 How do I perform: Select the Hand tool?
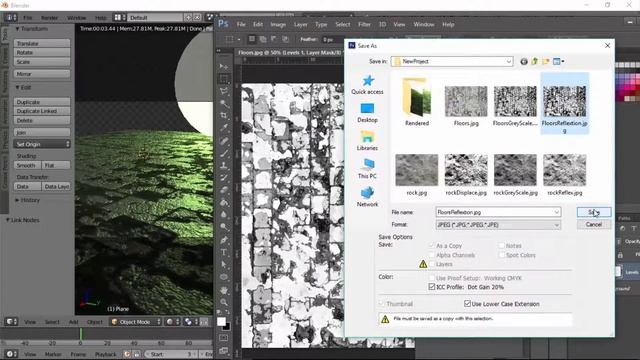[x=224, y=290]
